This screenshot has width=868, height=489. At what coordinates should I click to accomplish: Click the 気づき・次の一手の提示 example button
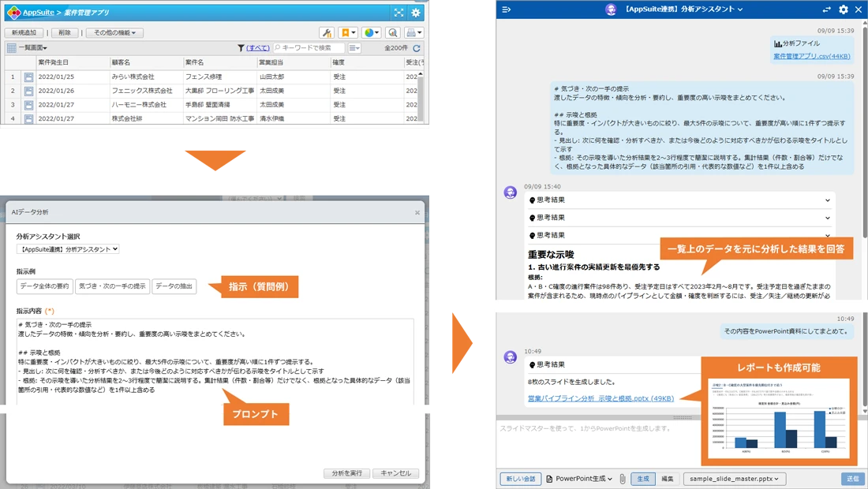112,286
